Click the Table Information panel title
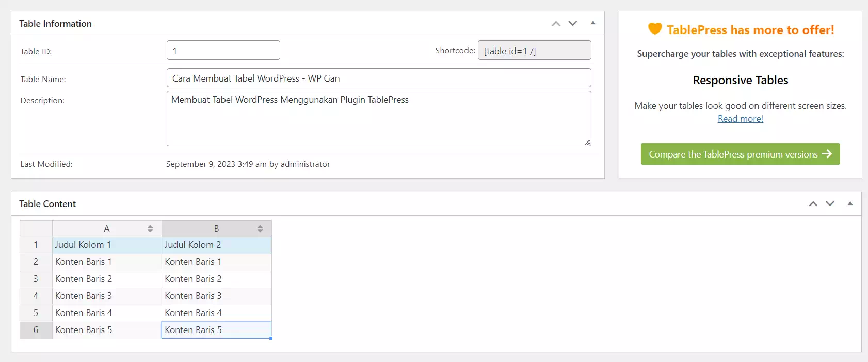The image size is (868, 362). pos(55,24)
